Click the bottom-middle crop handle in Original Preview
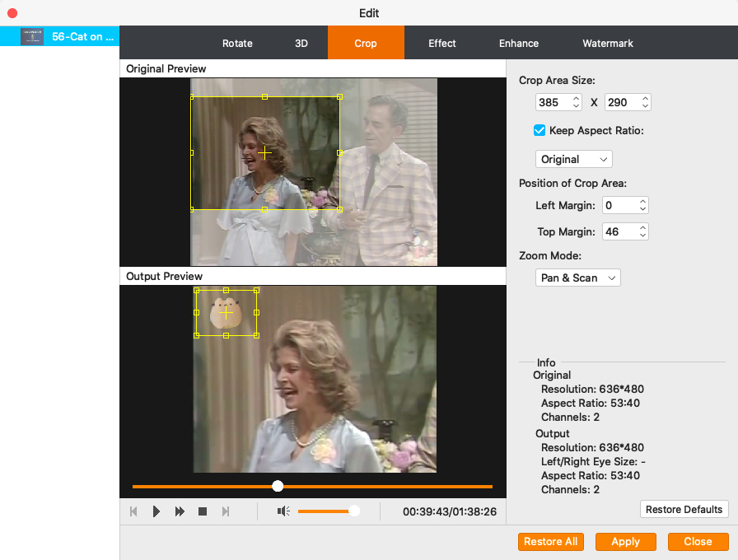This screenshot has width=738, height=560. tap(265, 209)
